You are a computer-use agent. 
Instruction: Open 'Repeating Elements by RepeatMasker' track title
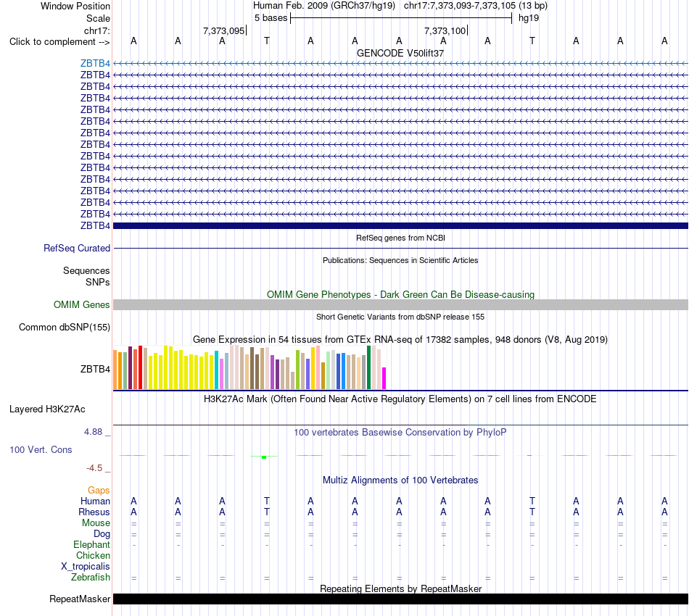pyautogui.click(x=400, y=589)
